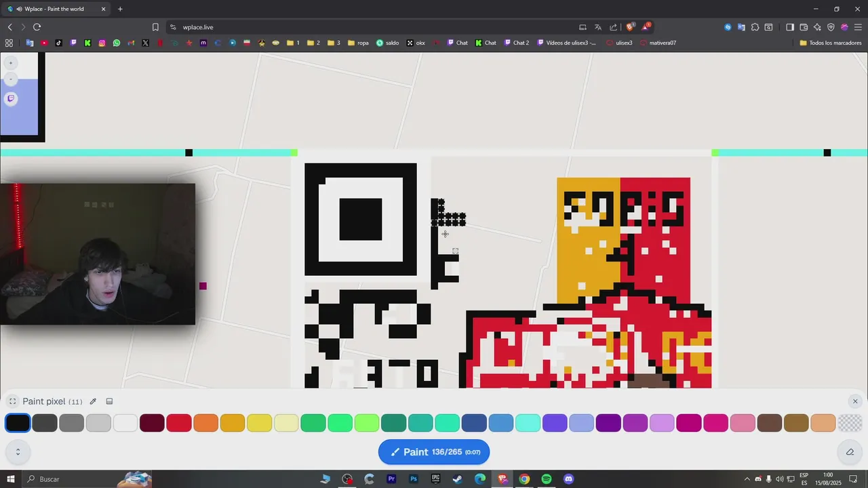Screen dimensions: 868x488
Task: Open Photoshop from the taskbar
Action: click(414, 479)
